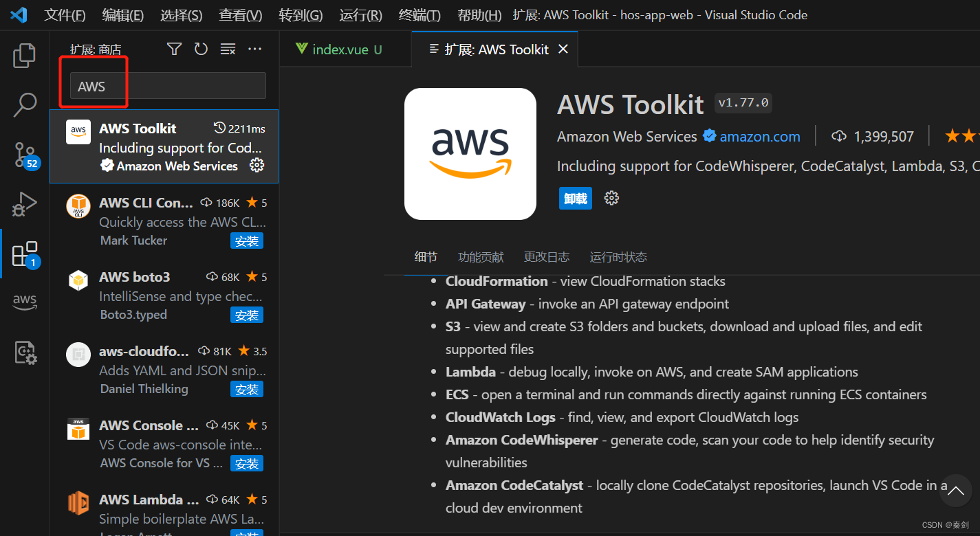Click the manage gear next to uninstall button
Screen dimensions: 980x536
click(611, 199)
